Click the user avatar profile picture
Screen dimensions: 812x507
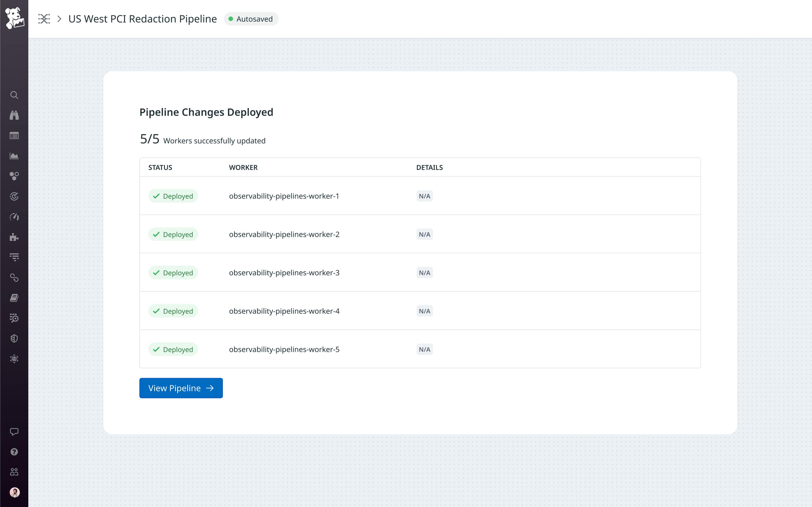(14, 492)
